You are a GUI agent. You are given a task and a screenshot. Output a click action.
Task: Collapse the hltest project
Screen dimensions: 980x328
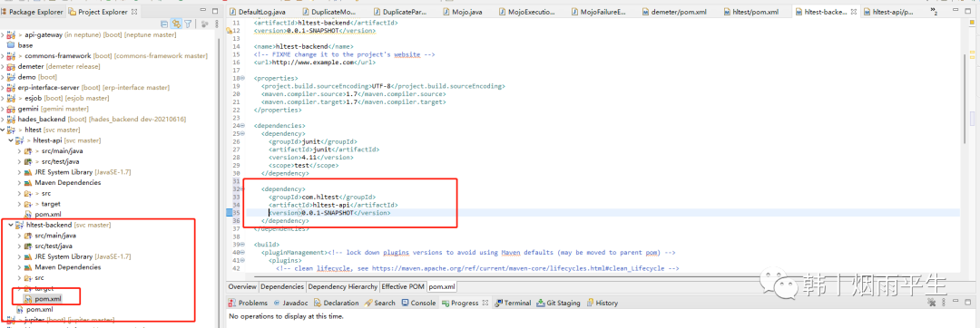coord(3,130)
